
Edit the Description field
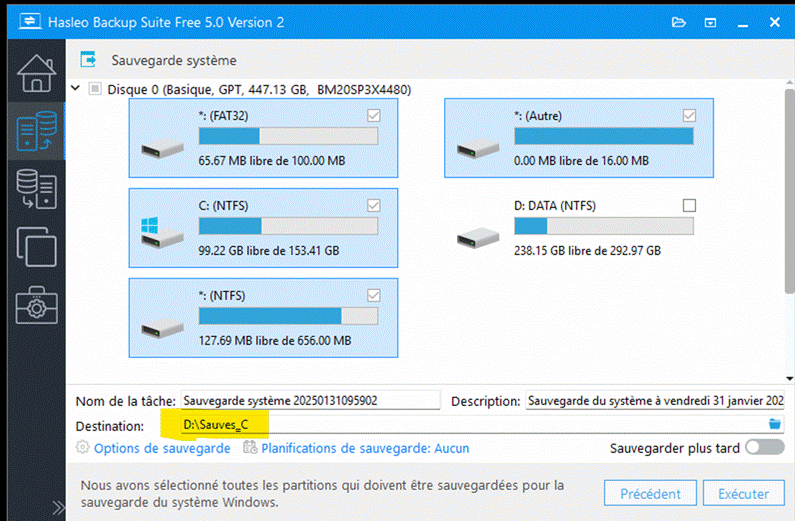(655, 400)
